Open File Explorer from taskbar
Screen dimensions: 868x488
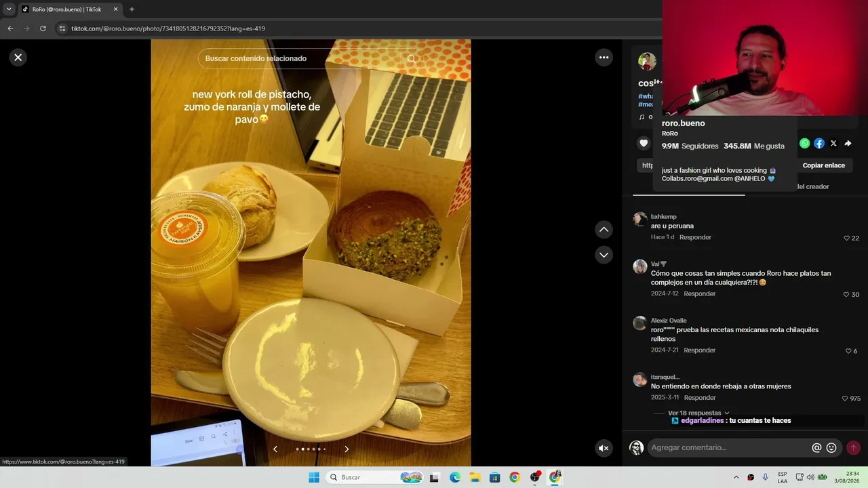[x=475, y=477]
